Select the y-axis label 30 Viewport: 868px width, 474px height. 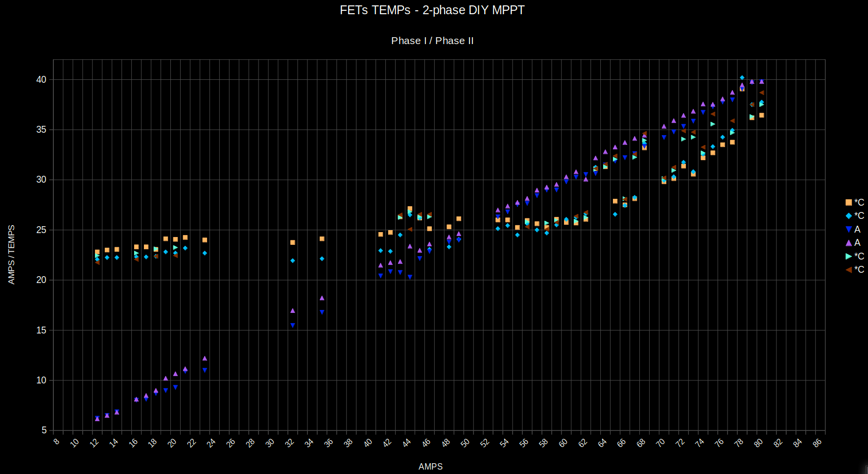tap(41, 180)
